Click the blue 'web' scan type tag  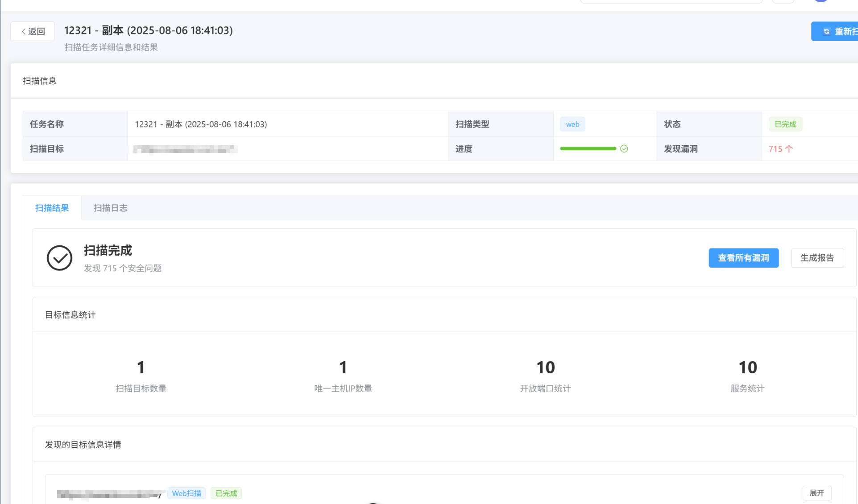pos(572,124)
